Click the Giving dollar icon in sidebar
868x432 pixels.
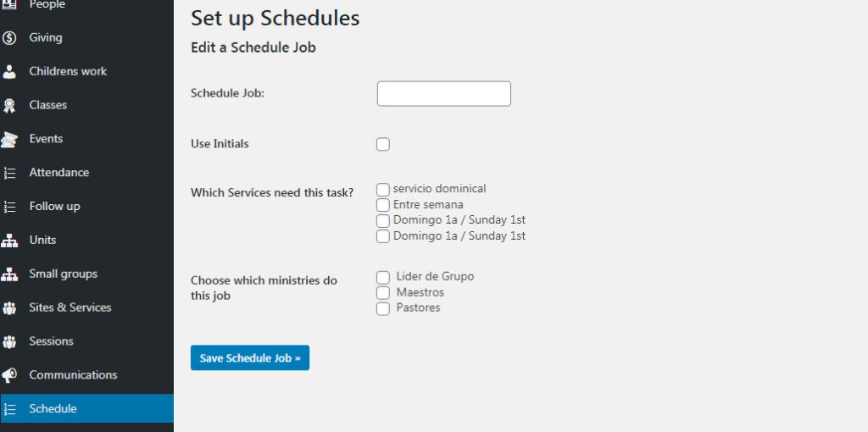(x=9, y=37)
